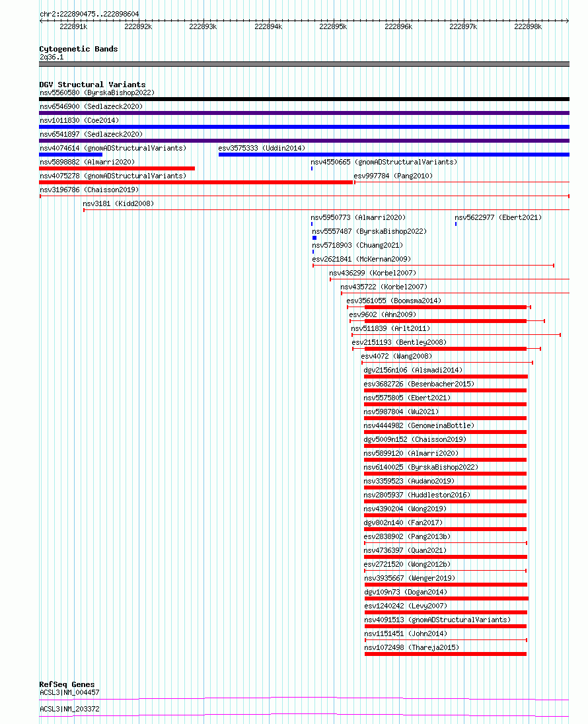Open the nsv6546900 (Sedlazeck2020) variant

tap(91, 106)
